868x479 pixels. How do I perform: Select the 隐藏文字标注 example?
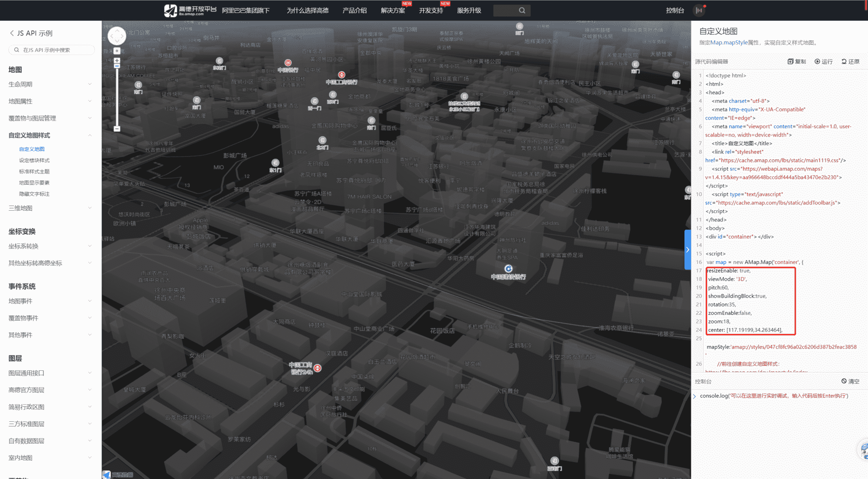[x=34, y=194]
